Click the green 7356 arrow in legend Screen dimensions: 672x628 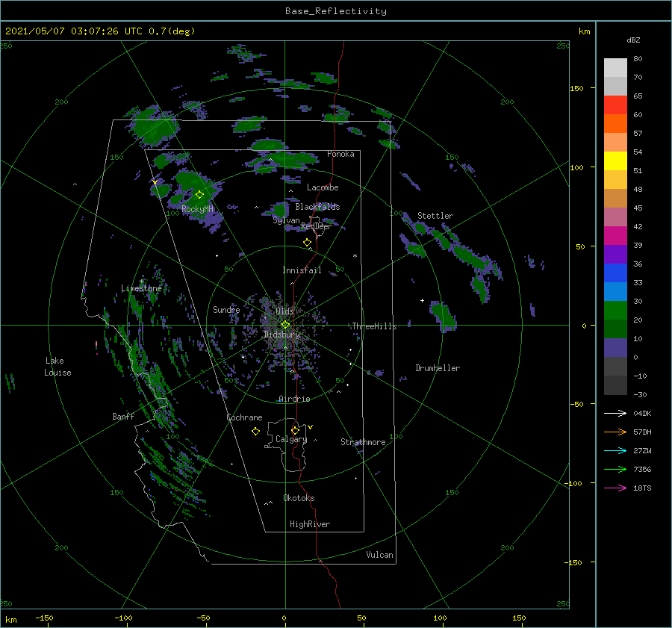pyautogui.click(x=615, y=470)
